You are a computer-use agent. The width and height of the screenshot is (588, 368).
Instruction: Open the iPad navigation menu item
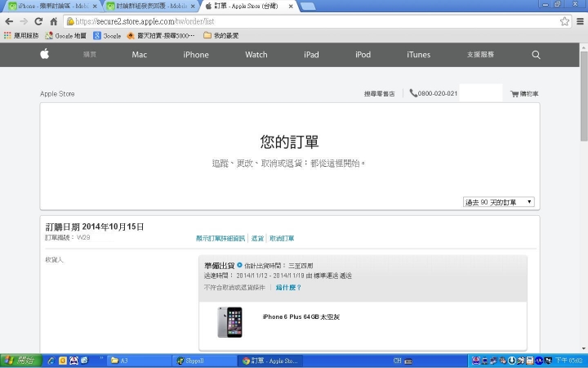[311, 55]
